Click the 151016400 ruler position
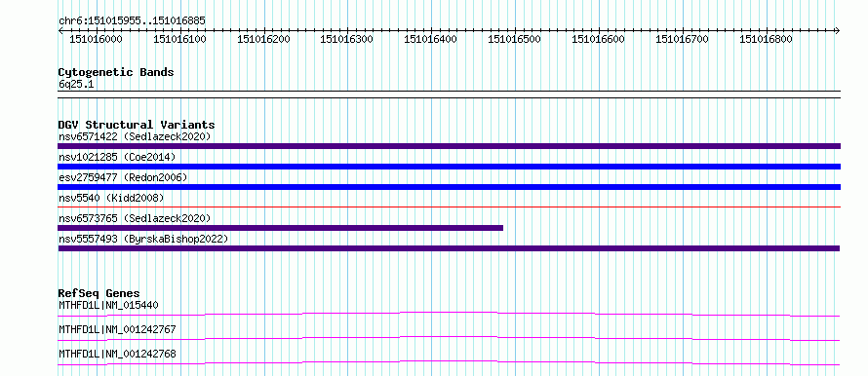Screen dimensions: 868x376 [x=431, y=39]
